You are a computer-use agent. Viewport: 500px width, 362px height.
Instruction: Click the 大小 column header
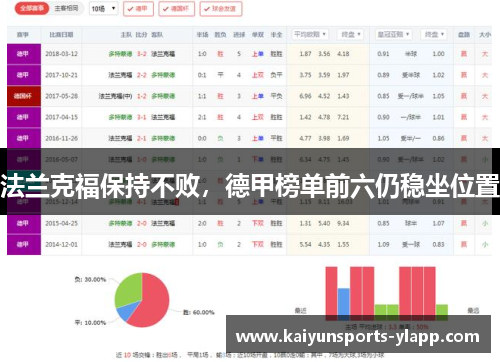[485, 35]
